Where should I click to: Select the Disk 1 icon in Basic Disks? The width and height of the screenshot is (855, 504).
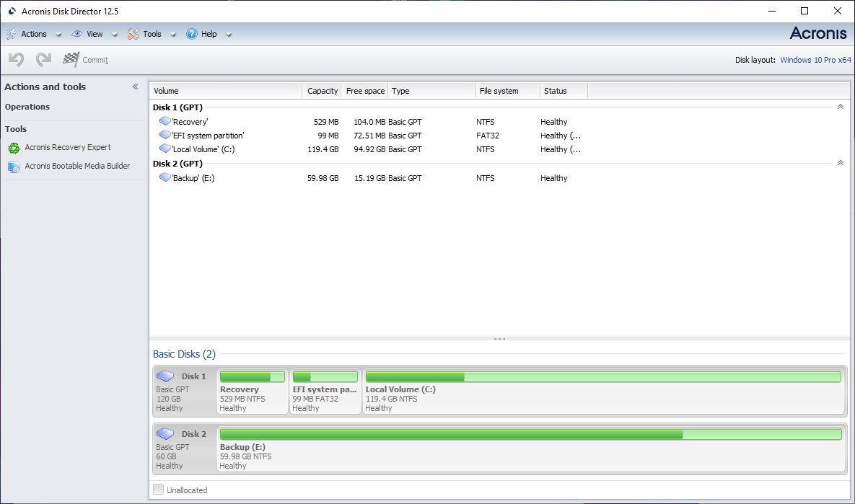(165, 376)
